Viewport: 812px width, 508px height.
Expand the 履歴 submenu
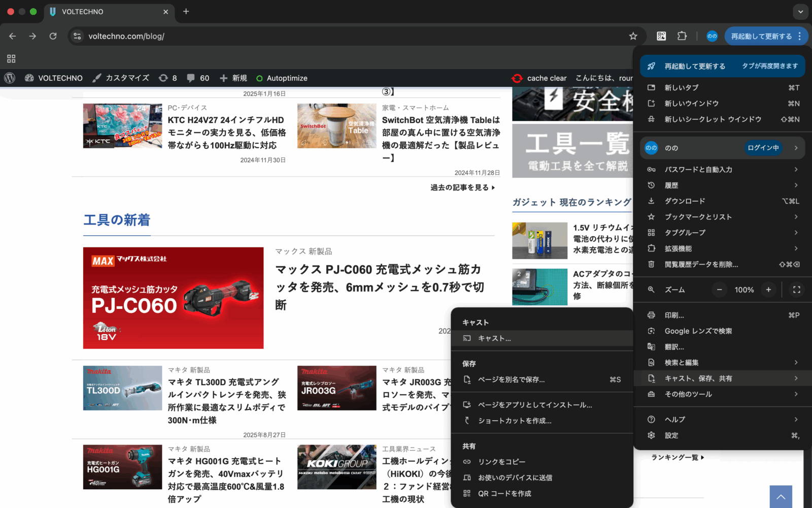pos(723,185)
